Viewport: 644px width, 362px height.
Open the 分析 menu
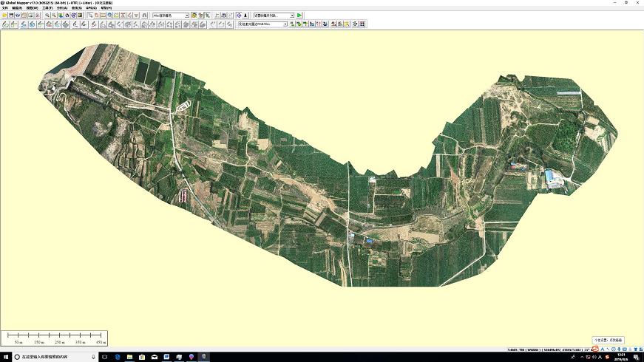point(63,7)
